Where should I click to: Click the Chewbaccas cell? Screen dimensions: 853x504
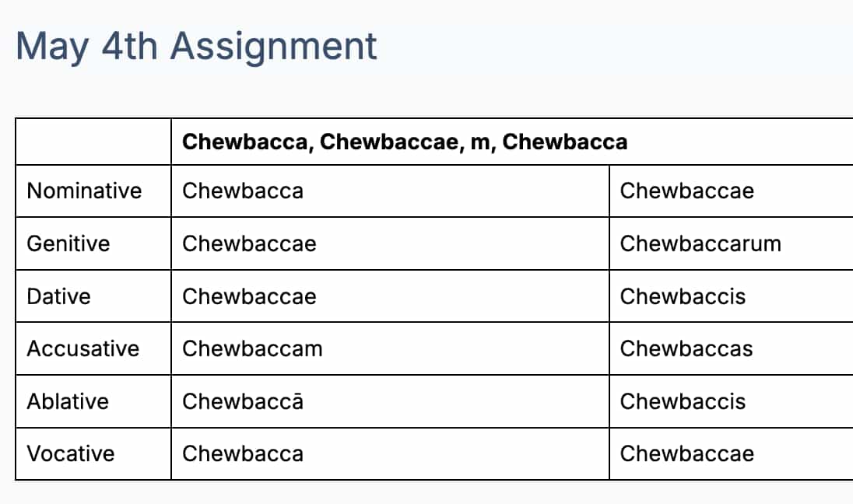(x=731, y=348)
